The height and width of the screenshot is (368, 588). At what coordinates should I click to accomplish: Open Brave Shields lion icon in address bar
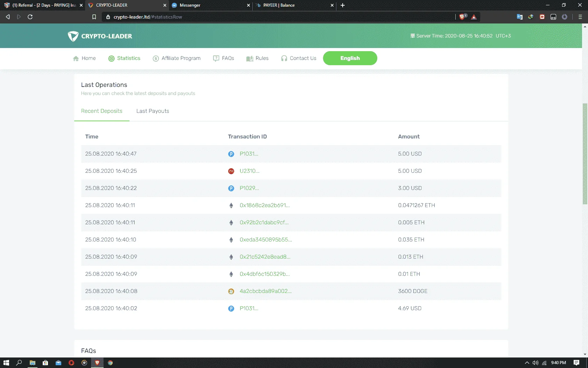pyautogui.click(x=462, y=17)
